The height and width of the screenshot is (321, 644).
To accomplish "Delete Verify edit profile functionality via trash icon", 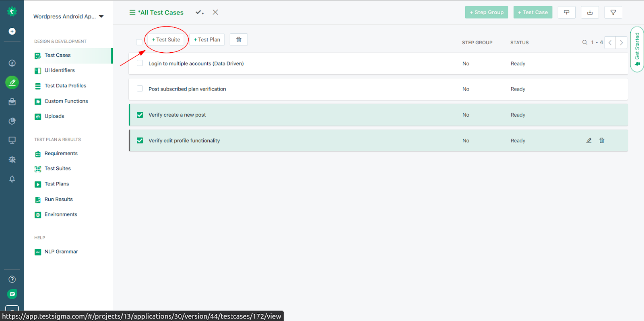I will pyautogui.click(x=602, y=140).
